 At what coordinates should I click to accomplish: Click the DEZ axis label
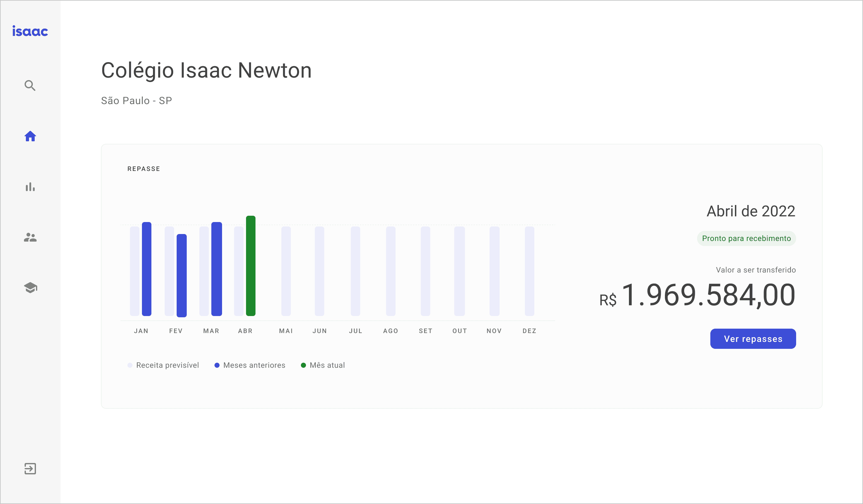(x=530, y=331)
